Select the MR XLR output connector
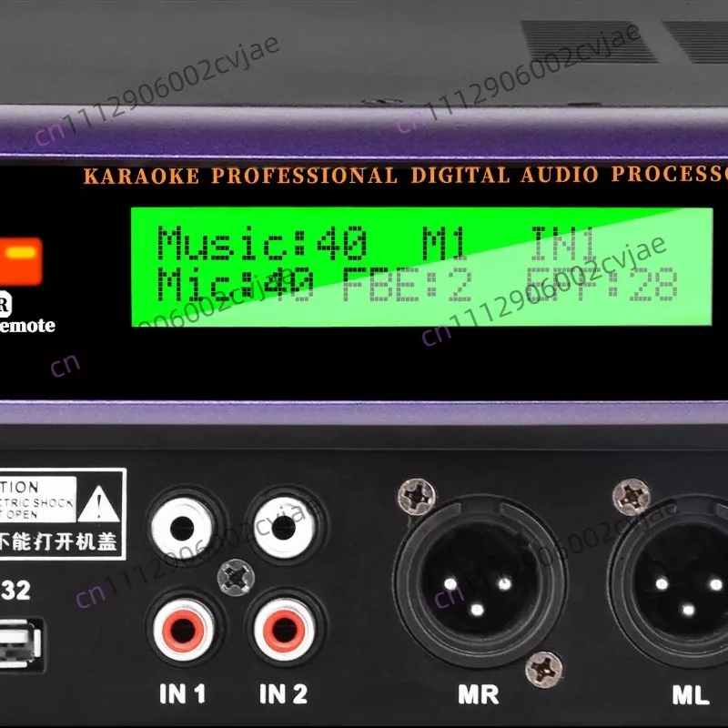This screenshot has width=728, height=728. [480, 582]
